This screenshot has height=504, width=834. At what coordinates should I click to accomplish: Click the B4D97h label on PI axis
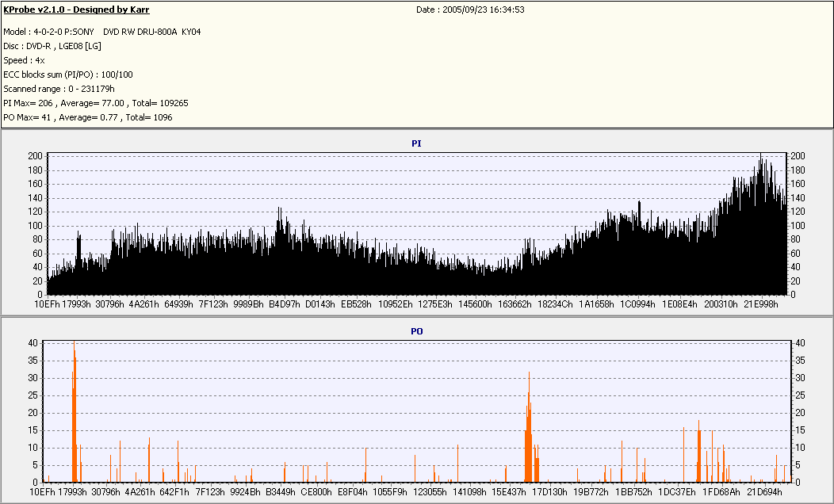pos(285,304)
